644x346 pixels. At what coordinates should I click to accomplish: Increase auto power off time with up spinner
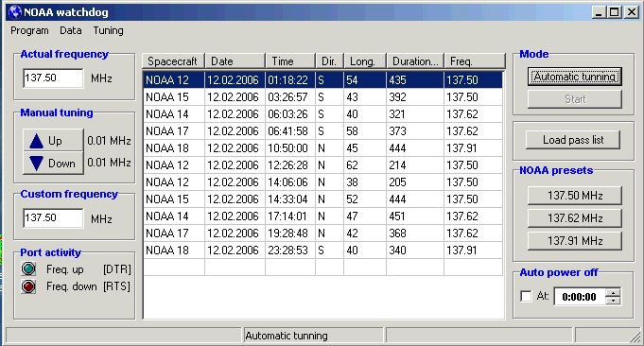[613, 292]
